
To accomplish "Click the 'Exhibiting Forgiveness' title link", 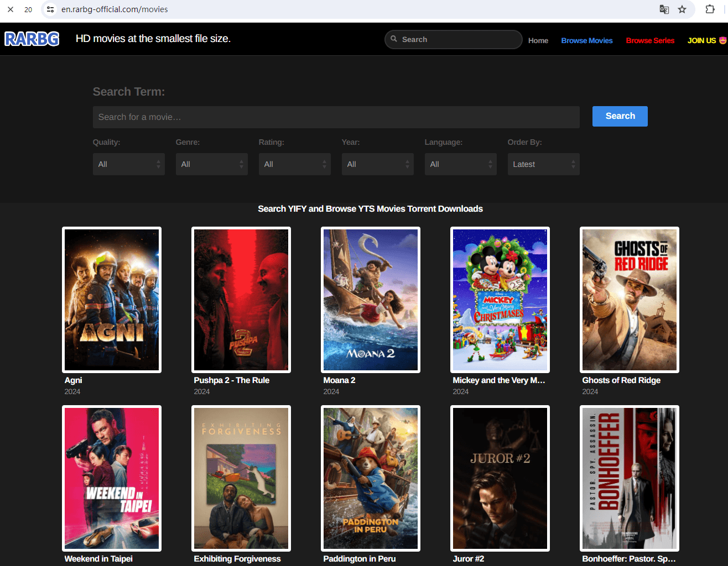I will pos(237,559).
